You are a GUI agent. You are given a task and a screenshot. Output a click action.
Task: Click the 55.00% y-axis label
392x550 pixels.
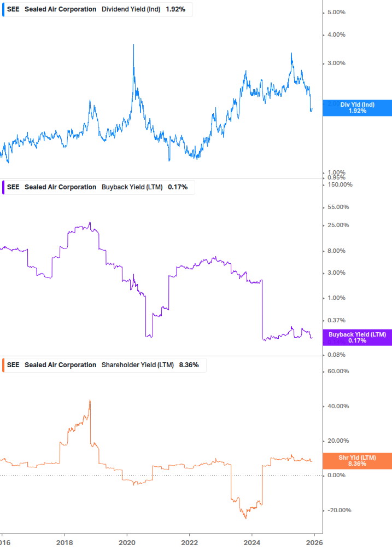[x=338, y=207]
